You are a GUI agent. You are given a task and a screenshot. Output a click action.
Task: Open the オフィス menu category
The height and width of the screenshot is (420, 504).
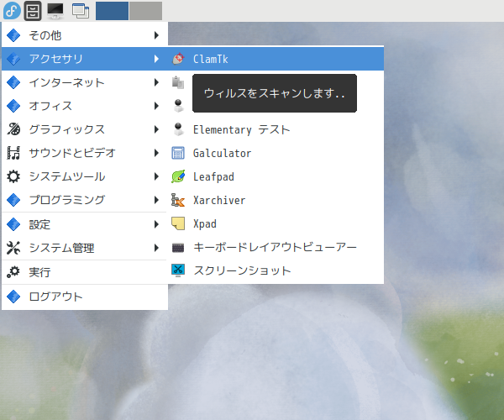click(85, 106)
